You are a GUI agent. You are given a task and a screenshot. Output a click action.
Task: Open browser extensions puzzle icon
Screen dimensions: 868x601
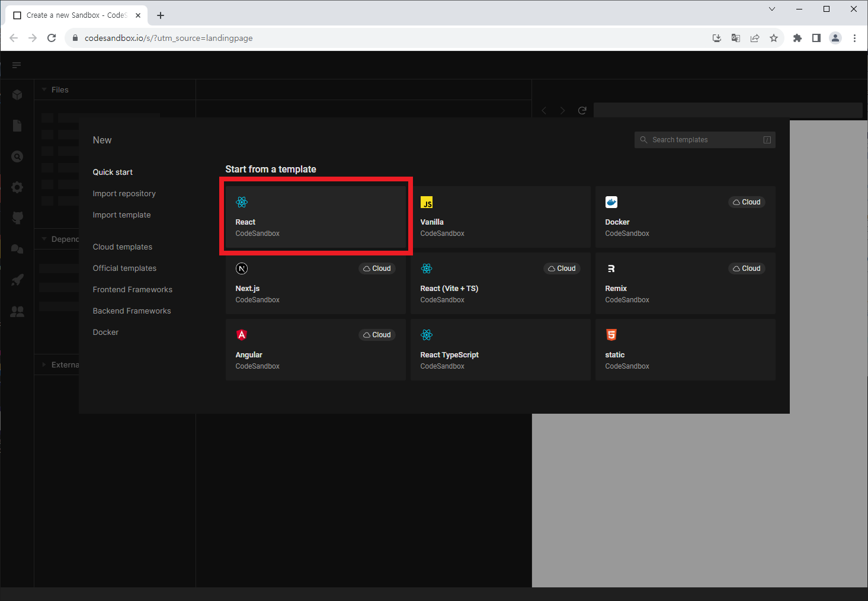point(797,38)
